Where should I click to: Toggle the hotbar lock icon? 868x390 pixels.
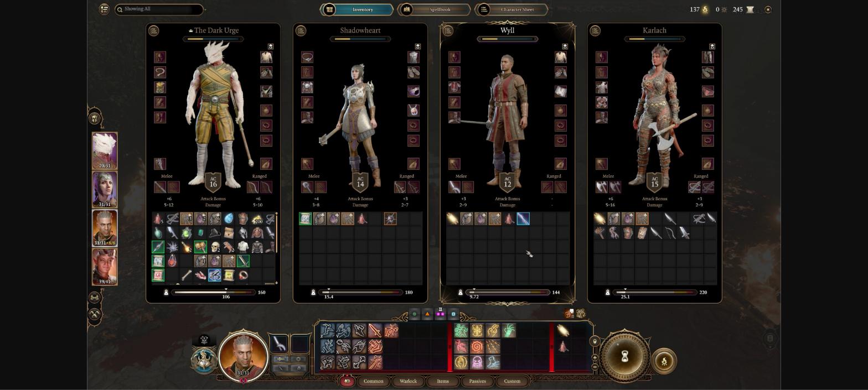coord(595,341)
